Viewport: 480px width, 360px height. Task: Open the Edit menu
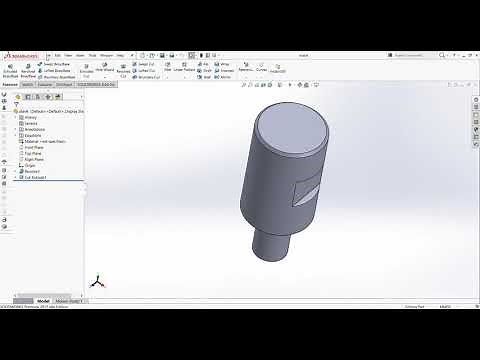tap(58, 55)
